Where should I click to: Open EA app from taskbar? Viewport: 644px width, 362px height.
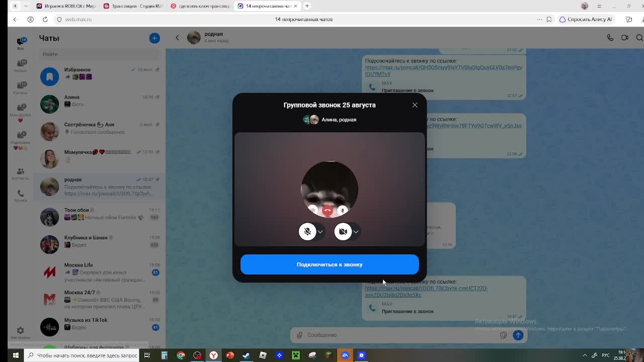pyautogui.click(x=345, y=355)
